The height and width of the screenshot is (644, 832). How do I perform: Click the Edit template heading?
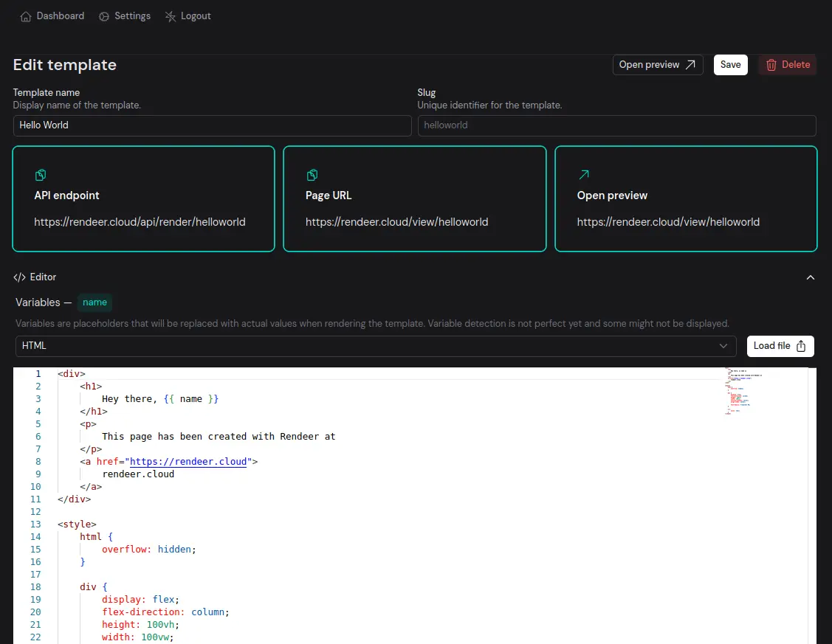click(x=65, y=65)
